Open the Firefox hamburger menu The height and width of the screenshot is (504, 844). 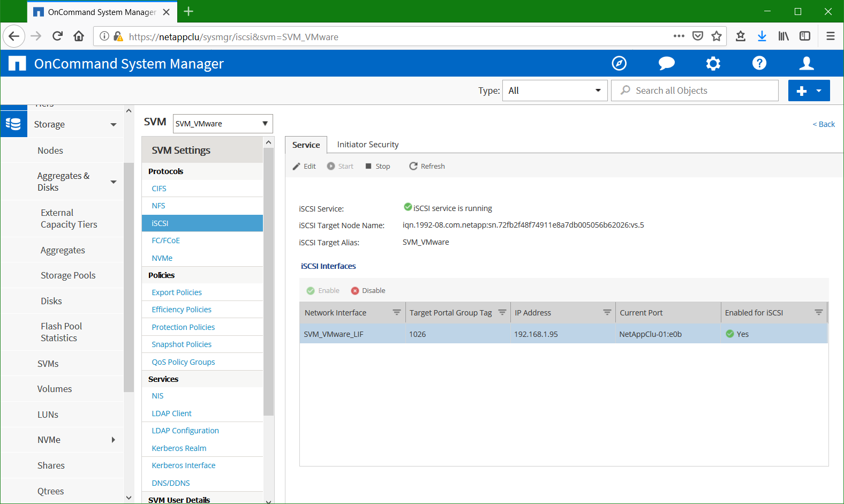click(x=831, y=36)
